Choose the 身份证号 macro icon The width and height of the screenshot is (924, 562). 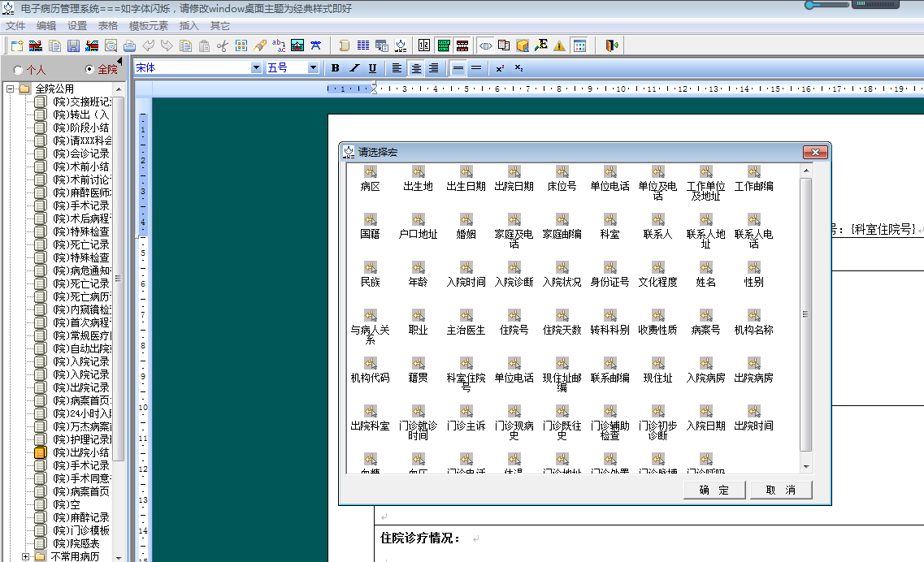[609, 268]
